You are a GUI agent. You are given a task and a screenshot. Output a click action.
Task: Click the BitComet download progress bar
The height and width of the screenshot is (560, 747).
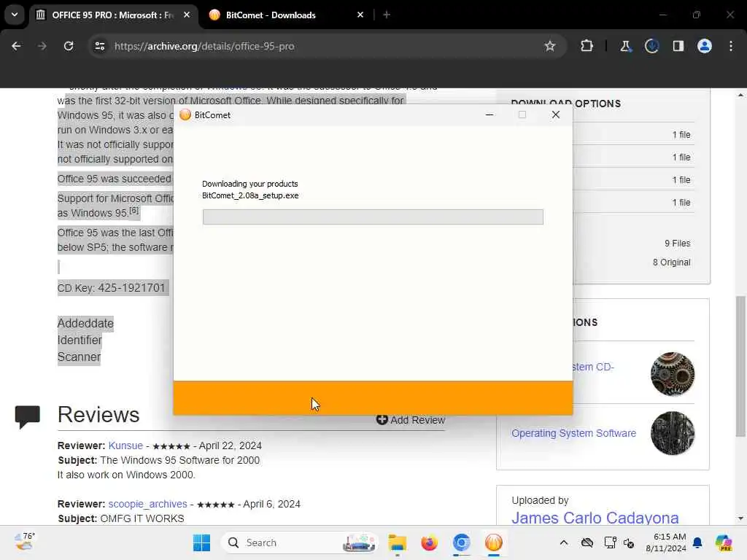[x=373, y=217]
